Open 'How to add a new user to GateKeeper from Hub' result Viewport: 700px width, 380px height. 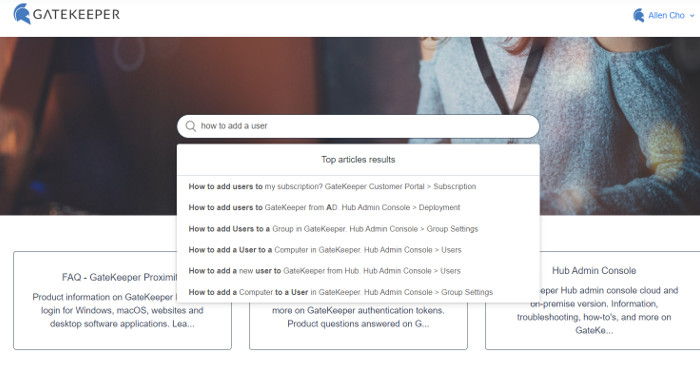click(x=324, y=271)
